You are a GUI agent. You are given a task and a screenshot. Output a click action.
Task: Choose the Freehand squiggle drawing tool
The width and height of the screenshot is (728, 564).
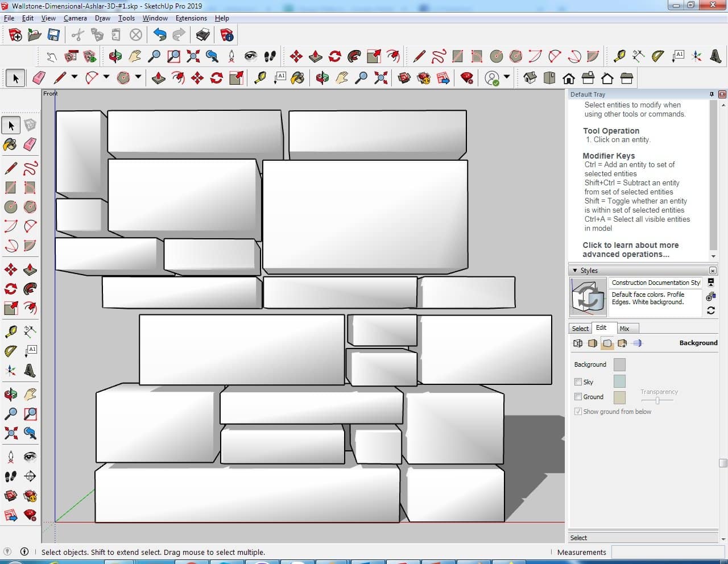[x=439, y=56]
